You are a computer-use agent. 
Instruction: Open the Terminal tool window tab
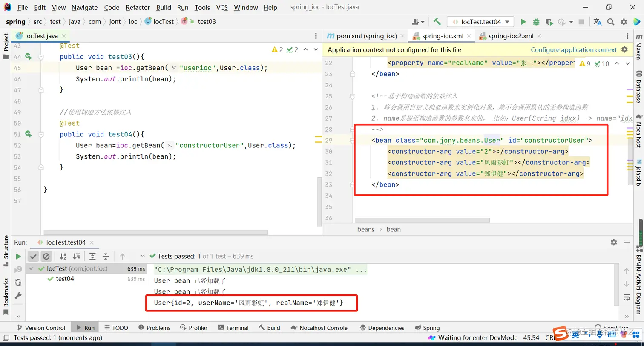233,328
